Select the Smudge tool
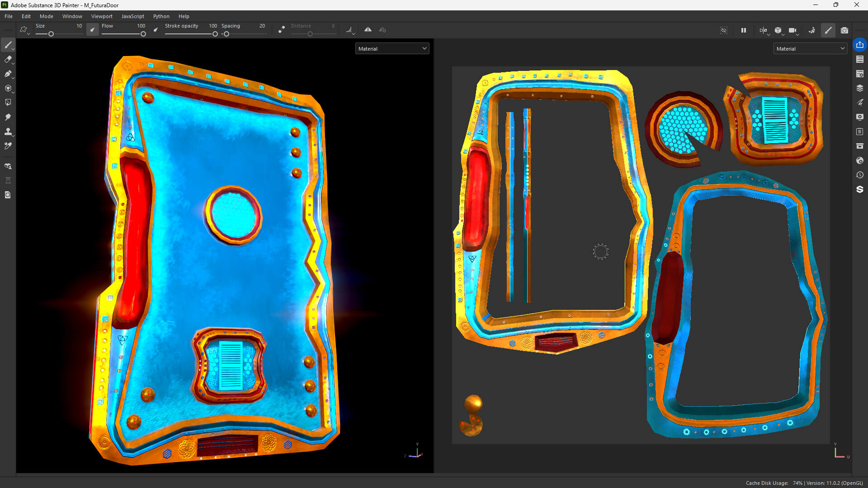Viewport: 868px width, 488px height. pyautogui.click(x=8, y=117)
